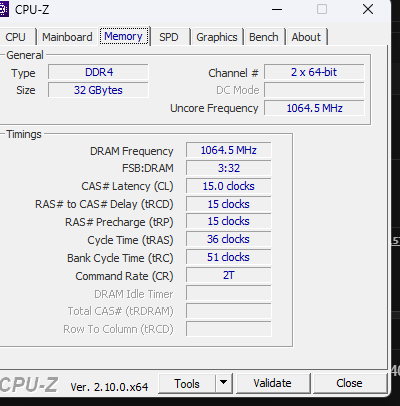
Task: Click the FSB:DRAM label
Action: (148, 168)
